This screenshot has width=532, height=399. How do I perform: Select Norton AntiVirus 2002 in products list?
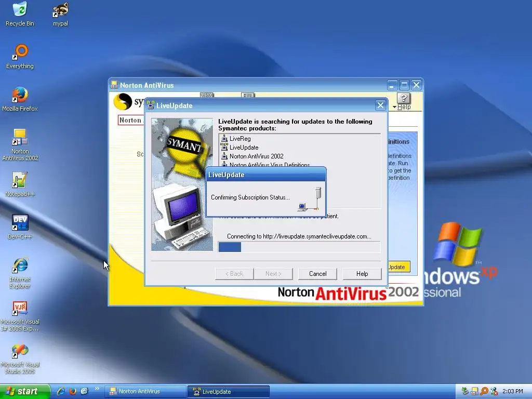256,156
